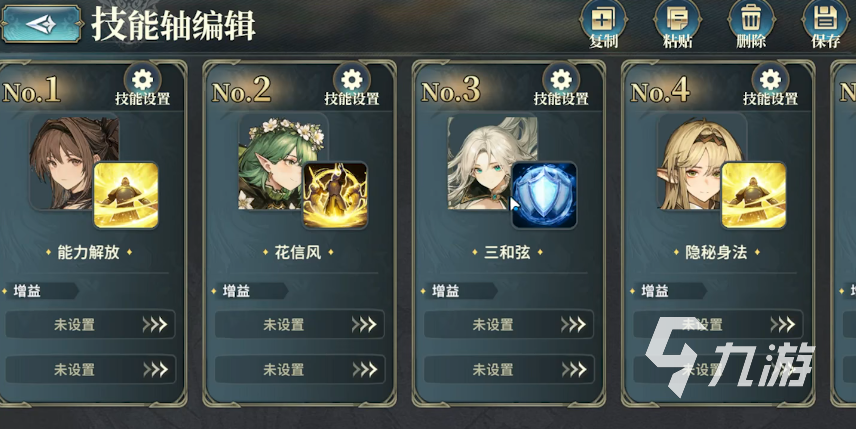Click the 粘贴 paste icon
The image size is (856, 429).
[x=677, y=24]
